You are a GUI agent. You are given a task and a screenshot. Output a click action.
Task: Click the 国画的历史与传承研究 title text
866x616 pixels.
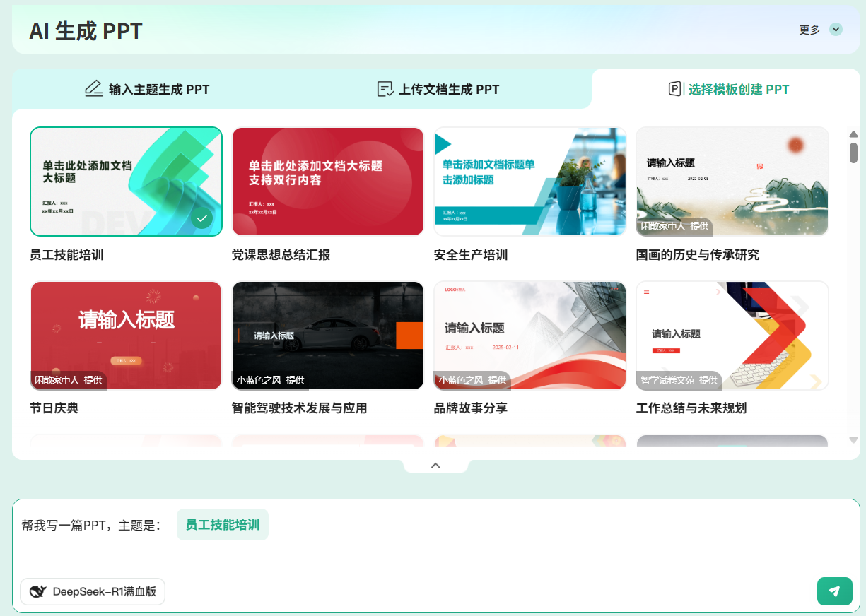[x=698, y=254]
